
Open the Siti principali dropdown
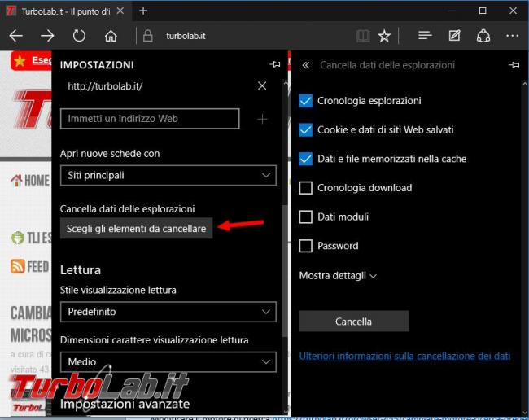coord(168,176)
